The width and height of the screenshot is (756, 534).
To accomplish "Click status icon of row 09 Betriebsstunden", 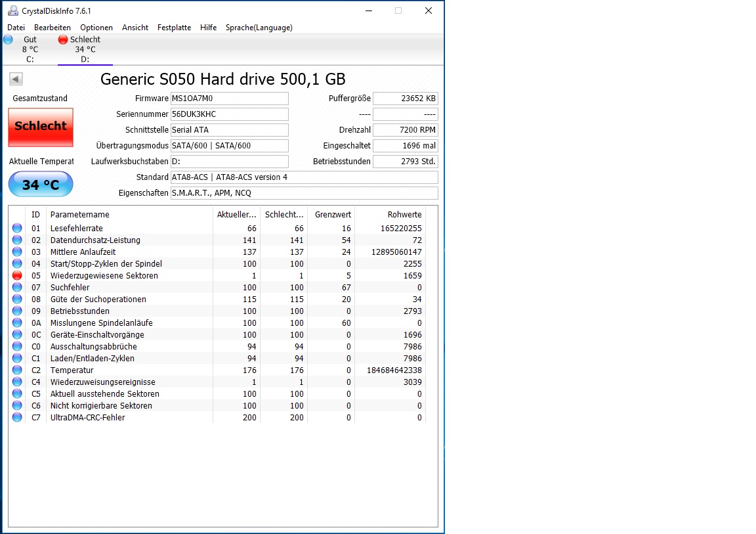I will [x=17, y=311].
